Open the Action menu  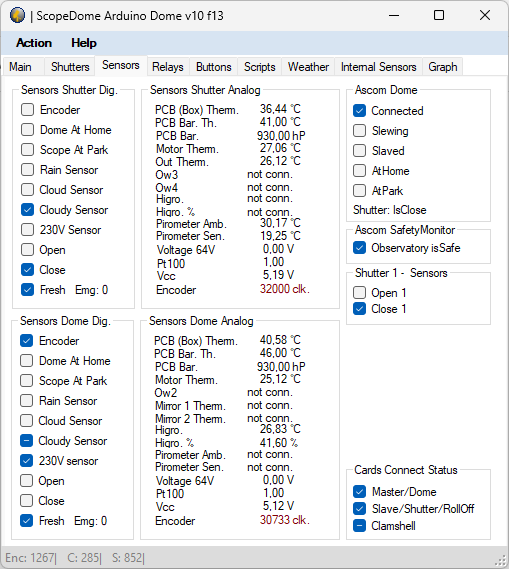click(34, 43)
